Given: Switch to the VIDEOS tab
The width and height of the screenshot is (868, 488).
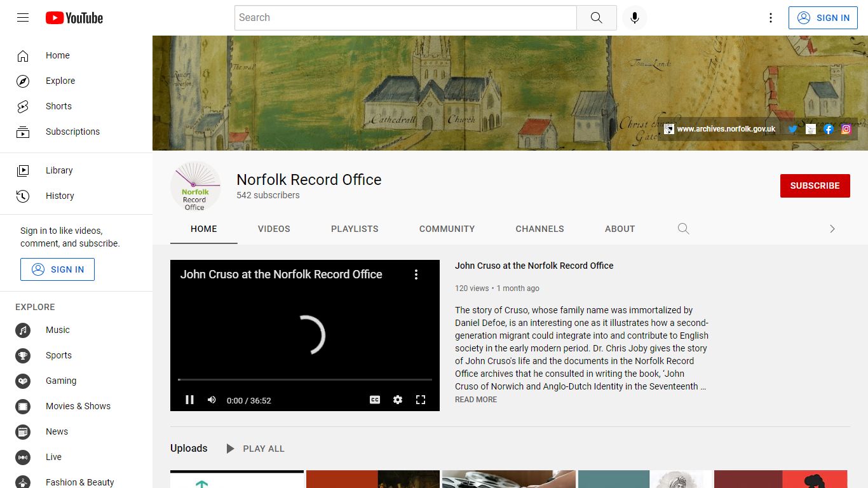Looking at the screenshot, I should 274,229.
